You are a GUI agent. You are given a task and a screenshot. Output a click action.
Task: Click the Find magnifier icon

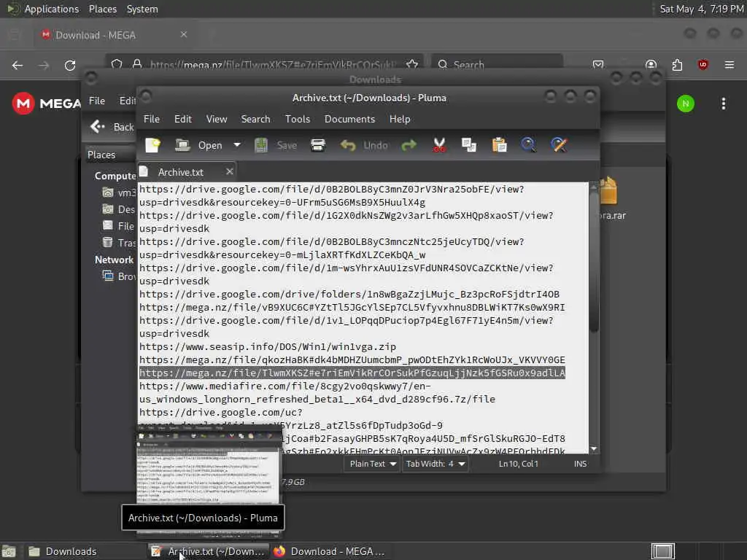[528, 145]
